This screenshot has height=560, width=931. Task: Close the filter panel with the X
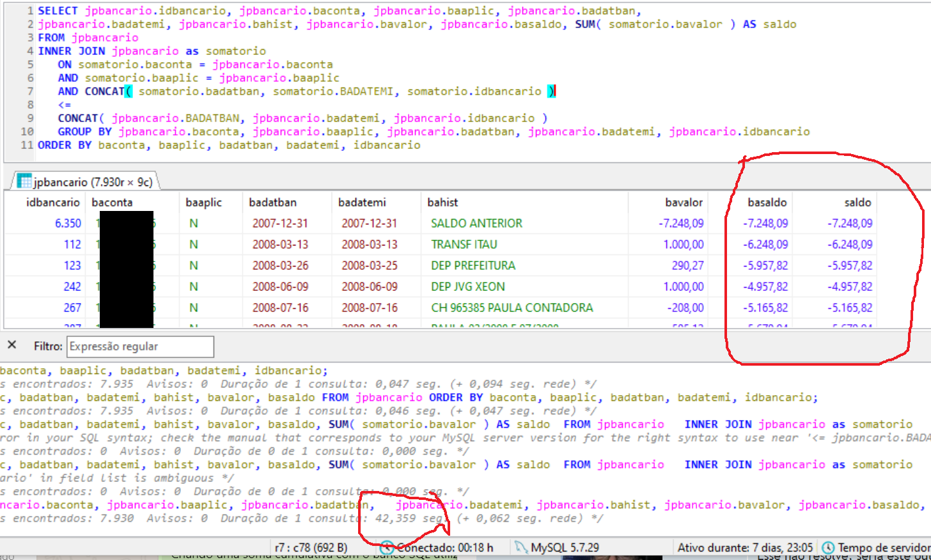(x=12, y=345)
